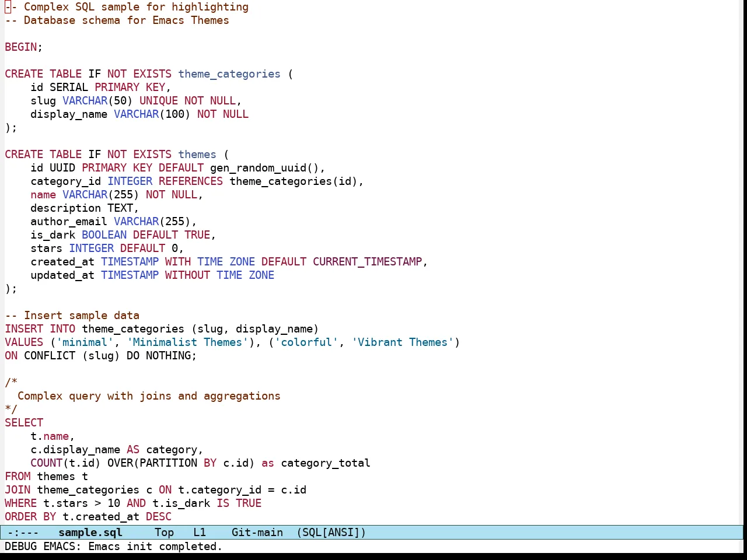The width and height of the screenshot is (747, 560).
Task: Click the sample.sql buffer name in mode line
Action: (x=90, y=532)
